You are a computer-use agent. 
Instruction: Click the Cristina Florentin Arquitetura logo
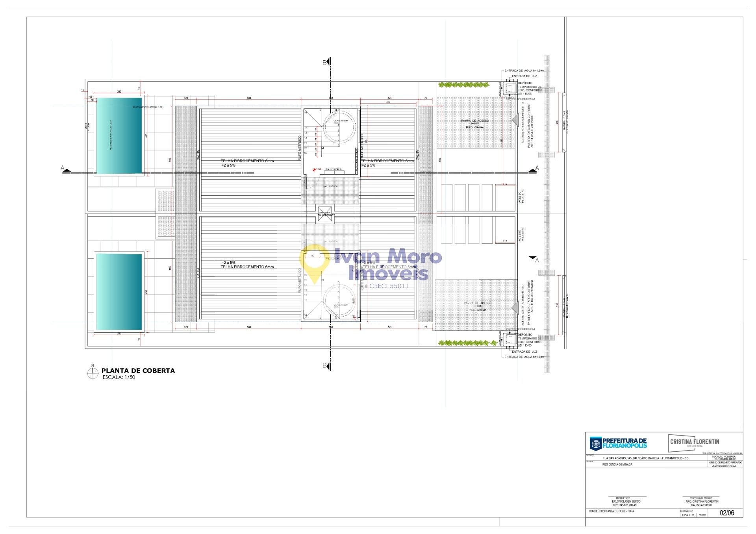[x=695, y=443]
